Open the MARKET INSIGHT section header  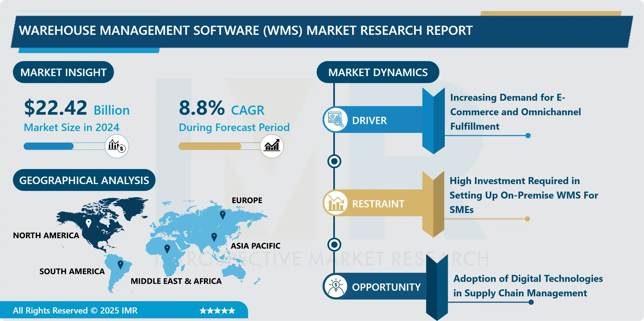[64, 72]
